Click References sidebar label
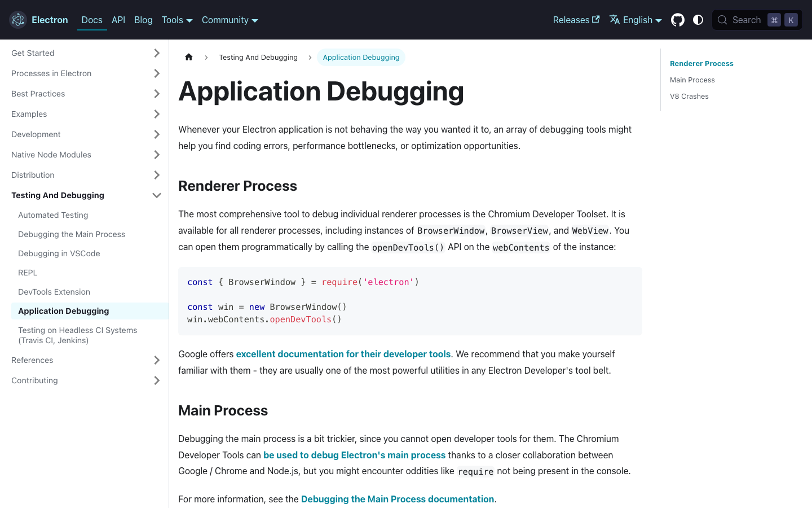Screen dimensions: 812x508 click(32, 360)
